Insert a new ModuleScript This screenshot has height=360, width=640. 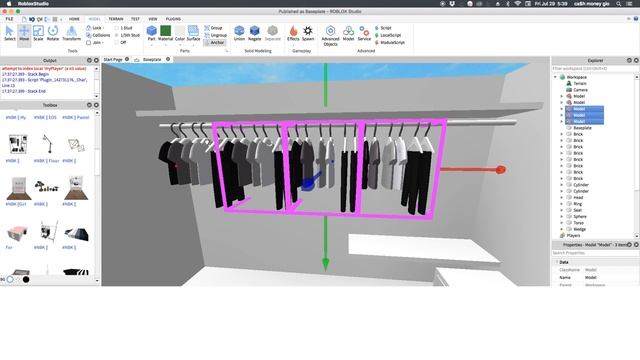pyautogui.click(x=389, y=42)
